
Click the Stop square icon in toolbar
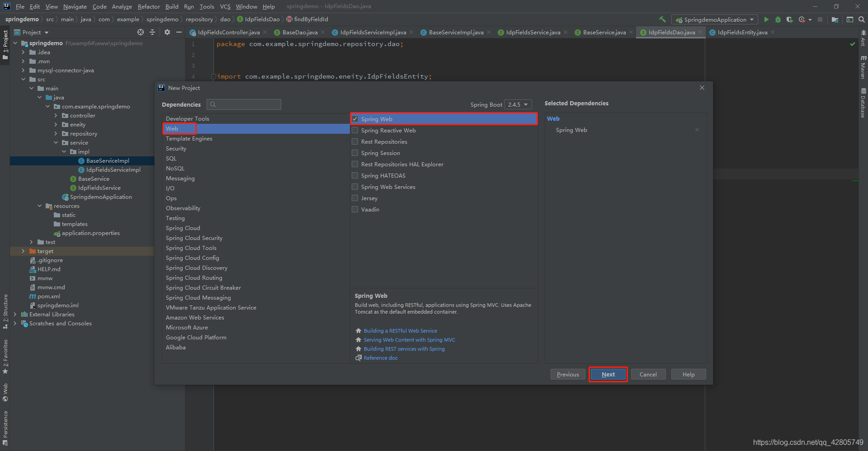coord(820,19)
